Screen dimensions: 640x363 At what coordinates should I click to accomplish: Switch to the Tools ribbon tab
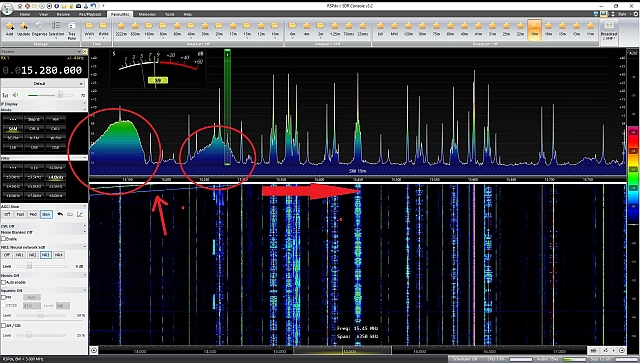click(x=169, y=14)
